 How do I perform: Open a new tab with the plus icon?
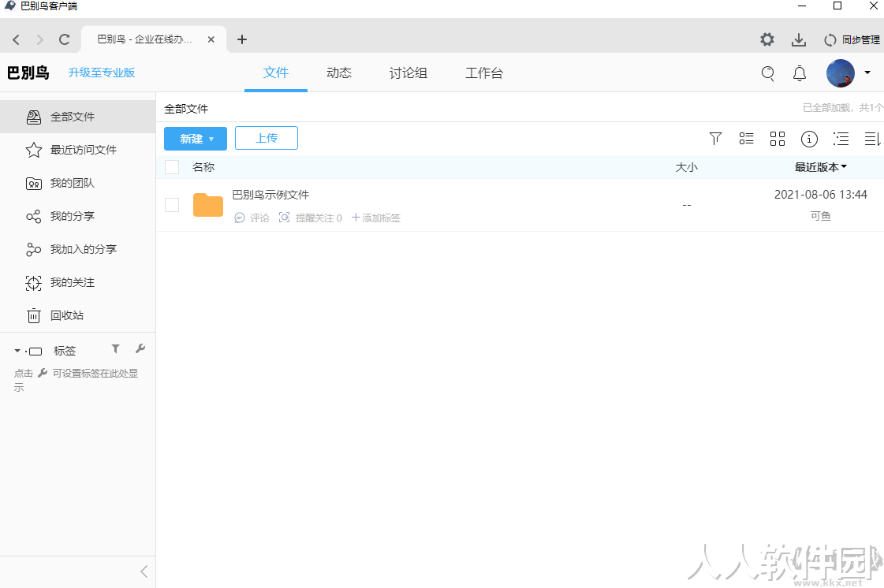[x=242, y=39]
